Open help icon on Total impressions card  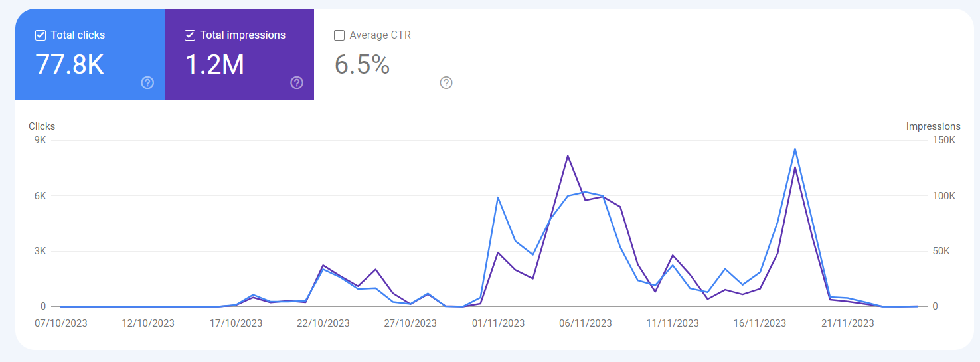[297, 82]
